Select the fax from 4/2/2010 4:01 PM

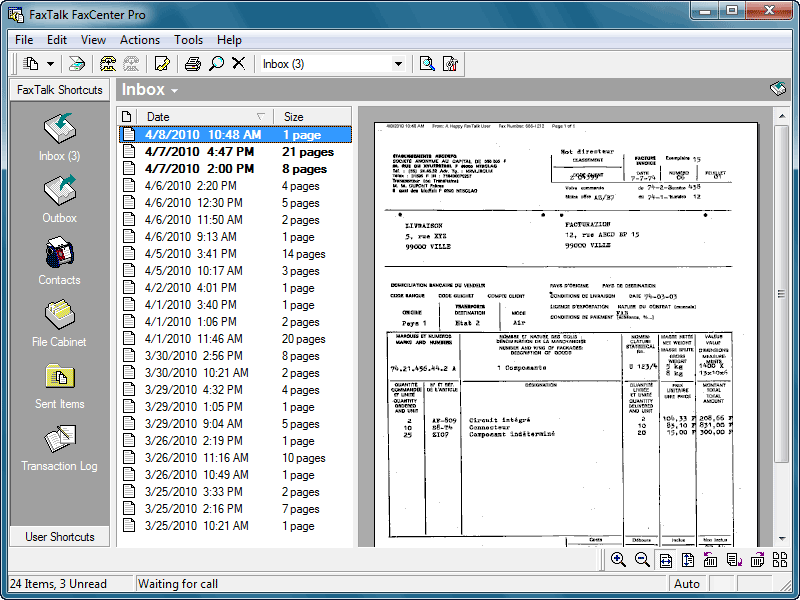[x=235, y=288]
